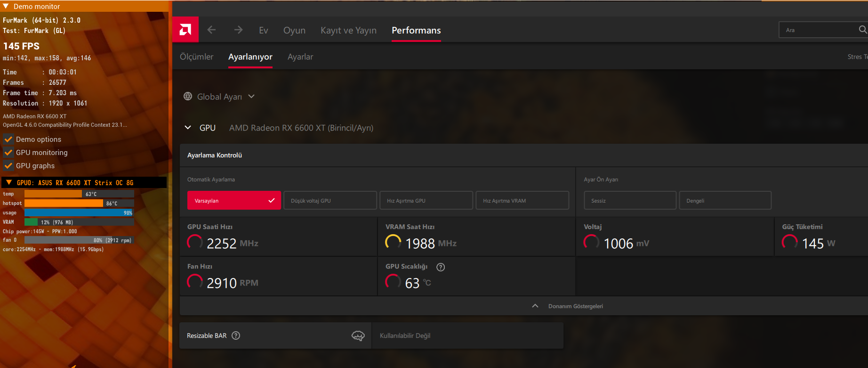
Task: Open the GPU Sıcaklığı help icon
Action: (441, 267)
